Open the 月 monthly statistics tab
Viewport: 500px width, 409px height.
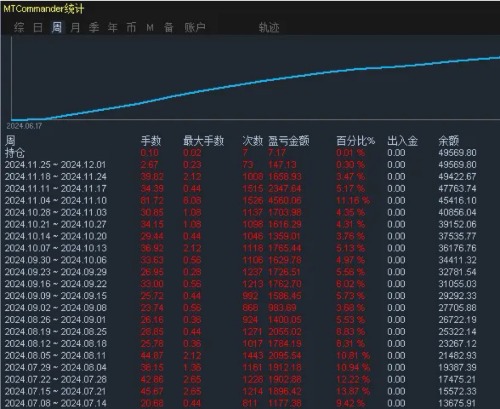75,27
